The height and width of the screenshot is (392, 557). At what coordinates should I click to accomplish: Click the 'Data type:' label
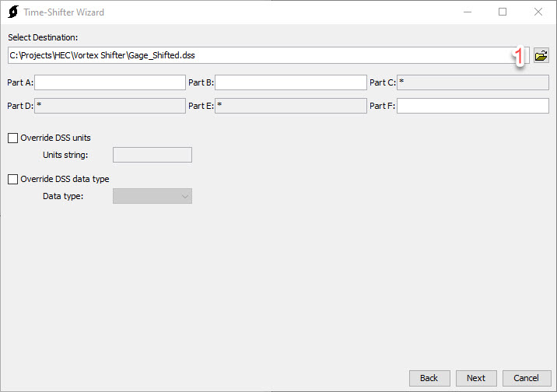63,196
